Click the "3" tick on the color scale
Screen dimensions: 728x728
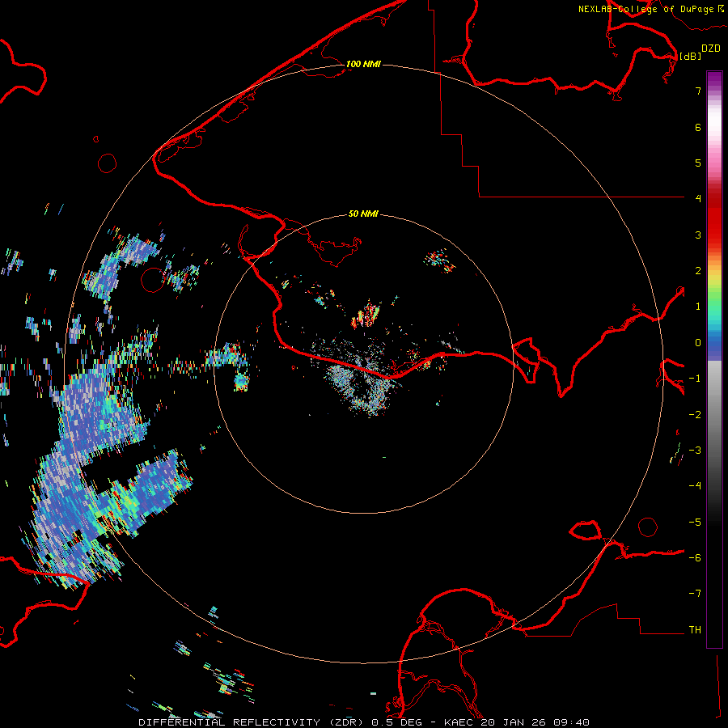tap(698, 235)
